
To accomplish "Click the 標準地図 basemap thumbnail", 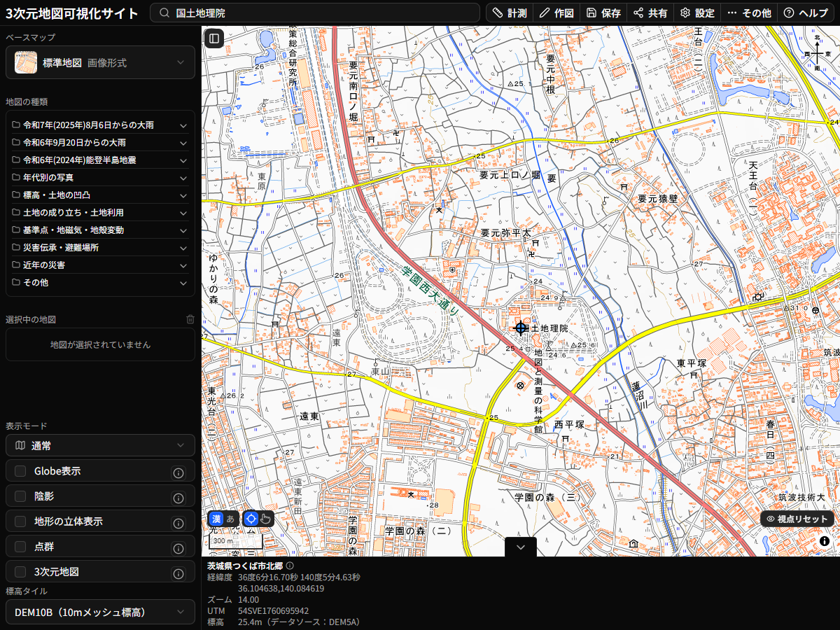I will [26, 62].
